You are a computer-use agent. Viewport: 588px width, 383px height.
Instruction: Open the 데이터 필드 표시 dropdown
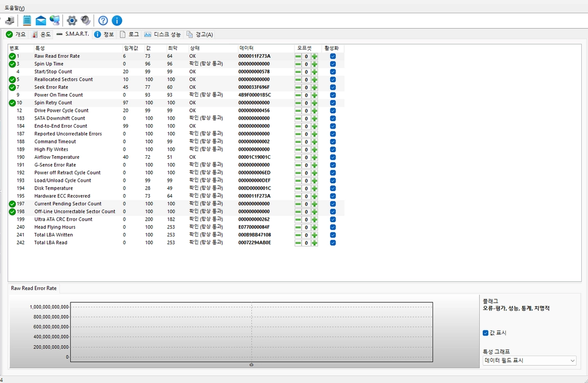(x=529, y=361)
